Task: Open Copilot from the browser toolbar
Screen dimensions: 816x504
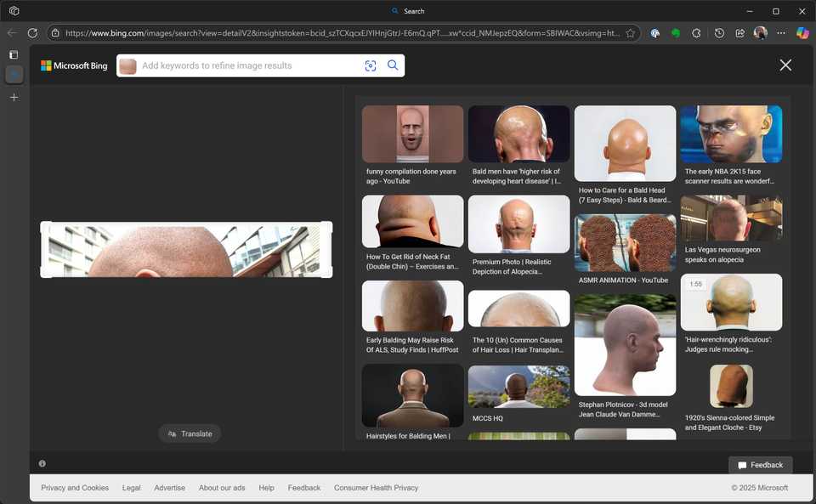Action: (x=802, y=32)
